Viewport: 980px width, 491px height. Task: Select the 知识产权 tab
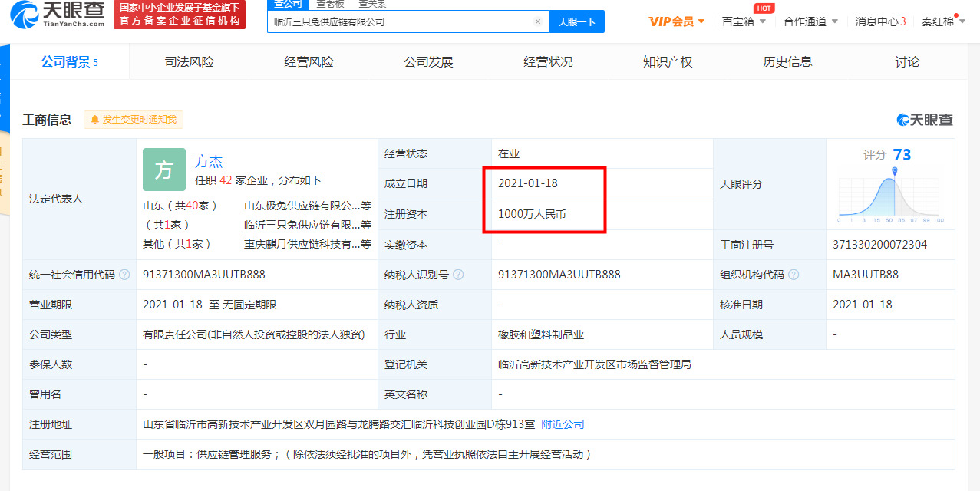coord(668,62)
